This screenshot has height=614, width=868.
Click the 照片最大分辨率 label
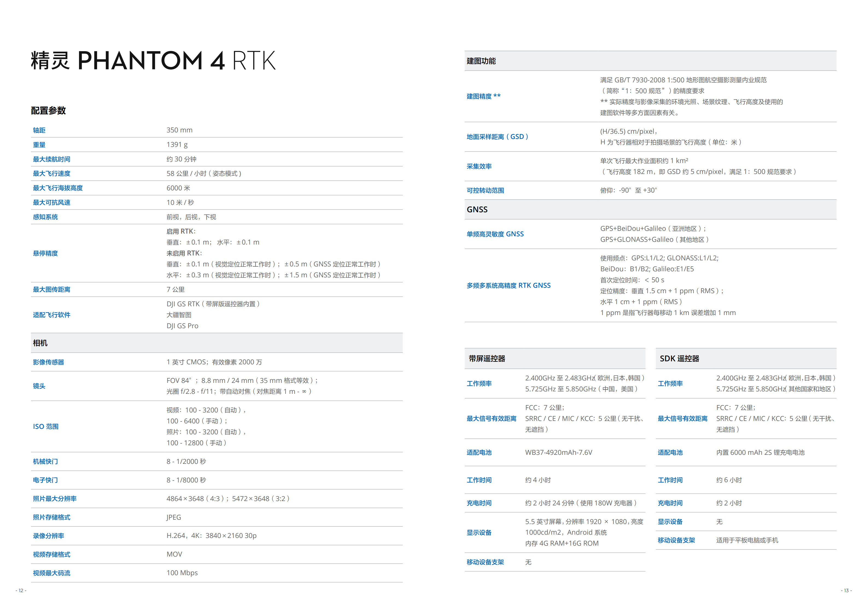tap(54, 499)
